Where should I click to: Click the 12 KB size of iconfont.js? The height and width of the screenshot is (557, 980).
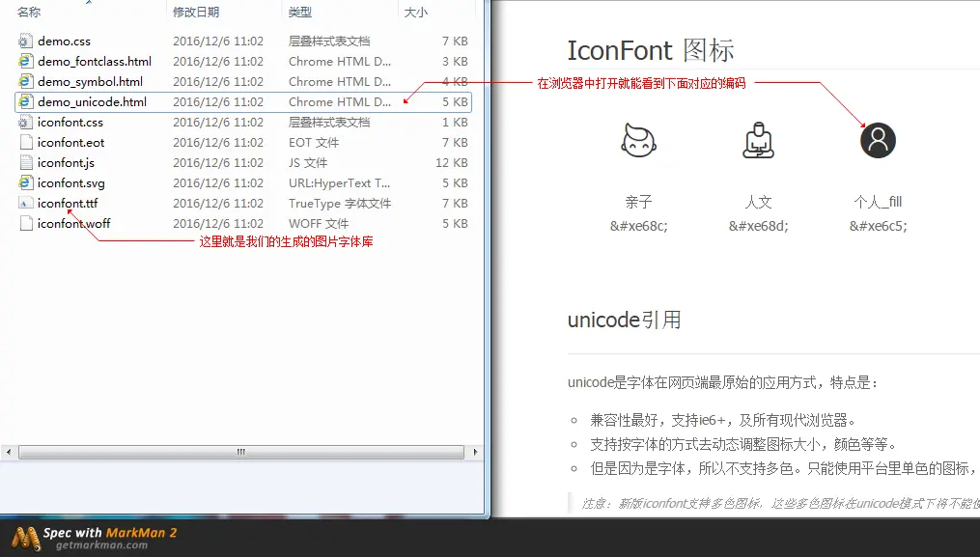[451, 163]
